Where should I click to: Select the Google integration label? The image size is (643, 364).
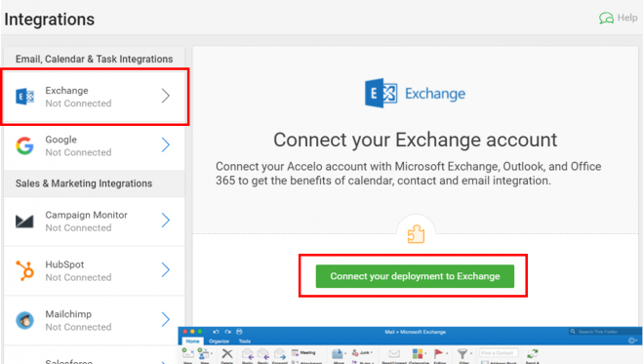pos(60,140)
